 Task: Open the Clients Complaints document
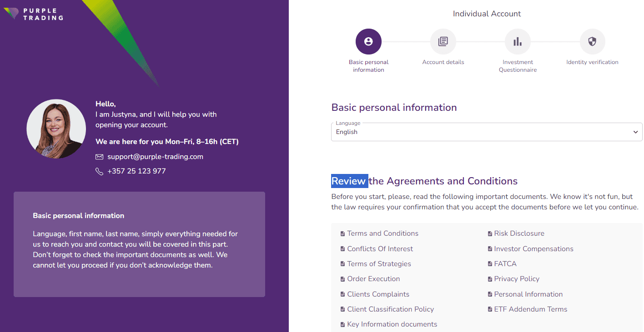(x=378, y=294)
